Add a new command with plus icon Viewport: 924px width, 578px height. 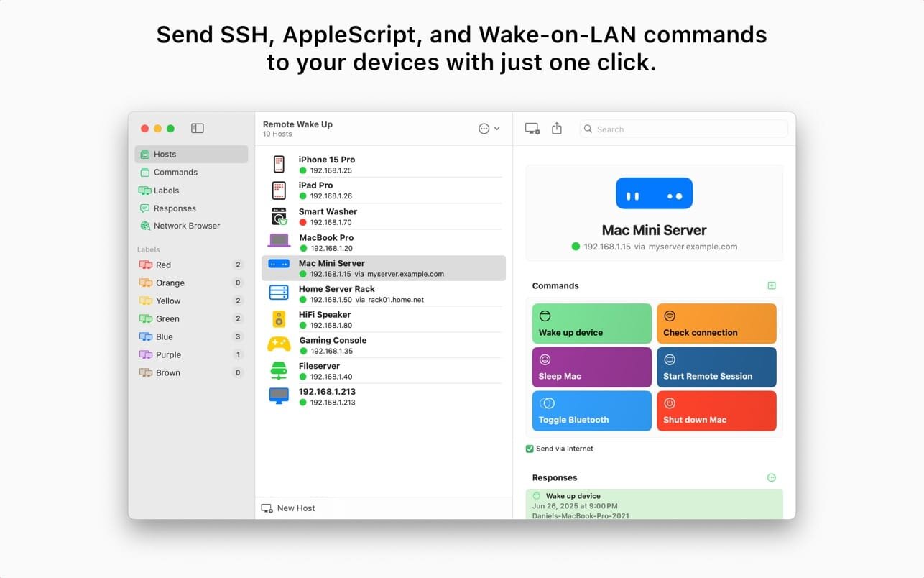coord(772,285)
